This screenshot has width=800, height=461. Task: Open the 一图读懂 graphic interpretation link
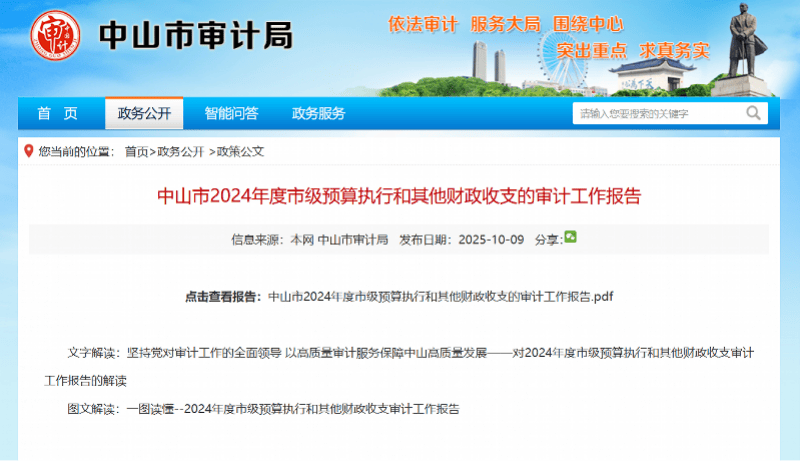point(293,409)
